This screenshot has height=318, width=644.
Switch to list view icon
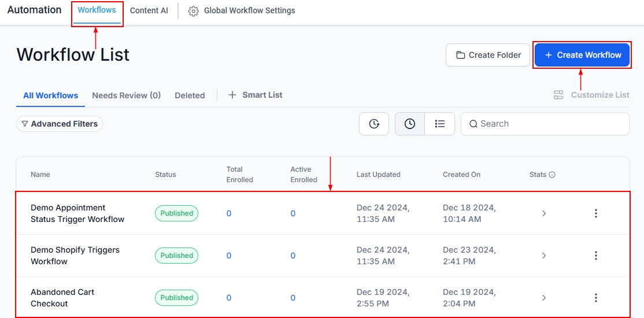click(x=440, y=124)
